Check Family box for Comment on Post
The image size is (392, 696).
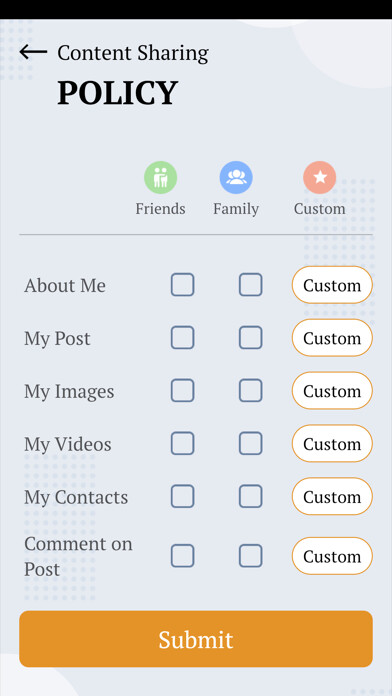coord(250,556)
